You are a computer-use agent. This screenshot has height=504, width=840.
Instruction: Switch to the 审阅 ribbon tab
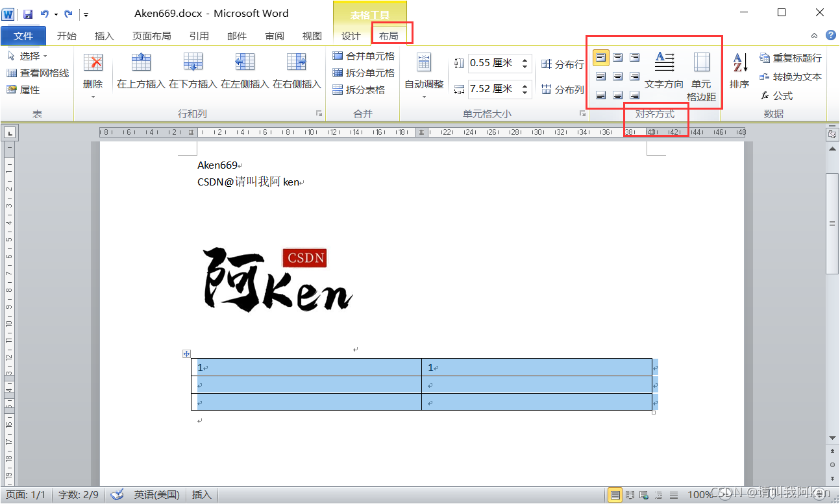pos(274,36)
